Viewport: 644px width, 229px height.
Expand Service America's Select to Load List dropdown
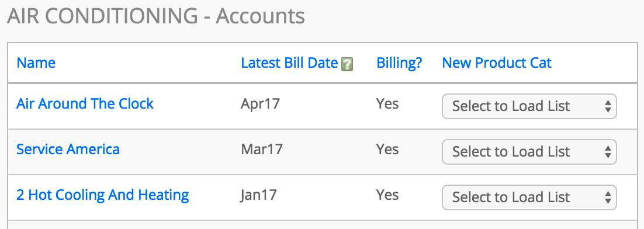[x=529, y=152]
